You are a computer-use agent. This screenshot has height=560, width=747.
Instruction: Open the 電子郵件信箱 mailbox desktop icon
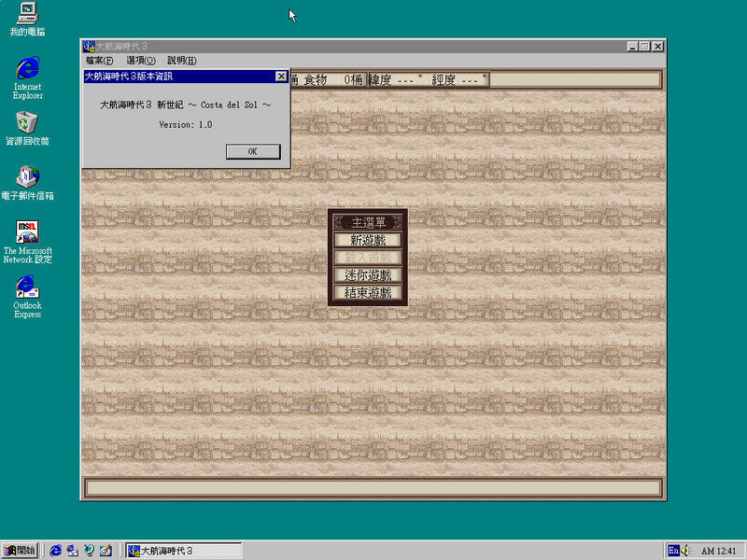coord(27,183)
